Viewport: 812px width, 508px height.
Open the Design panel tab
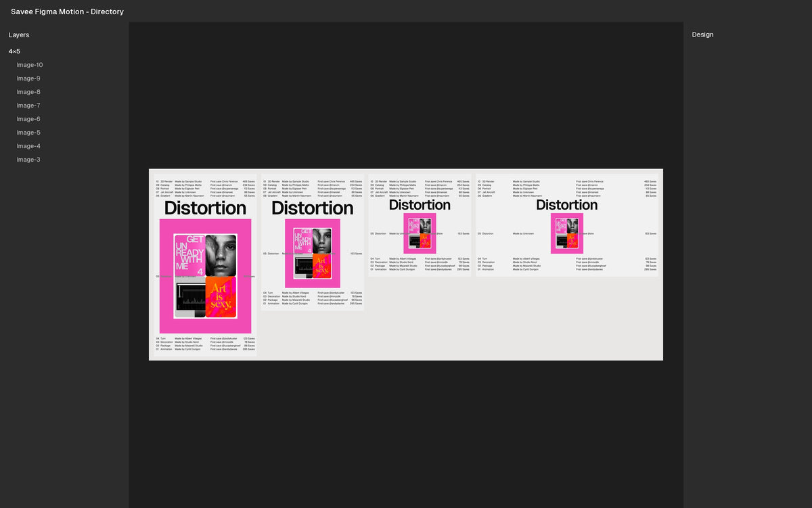(702, 34)
